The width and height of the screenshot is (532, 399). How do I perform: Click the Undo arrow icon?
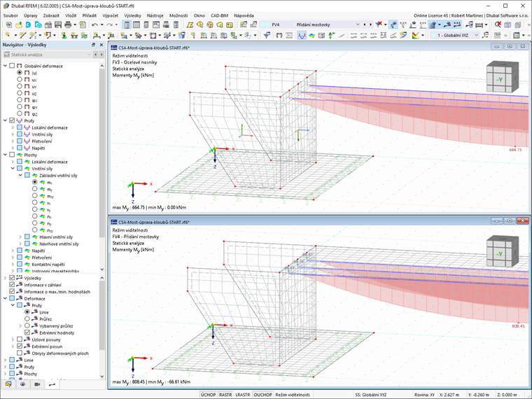[94, 24]
